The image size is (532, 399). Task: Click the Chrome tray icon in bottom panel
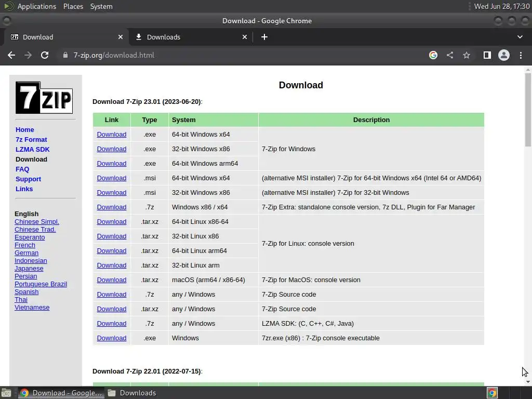493,393
